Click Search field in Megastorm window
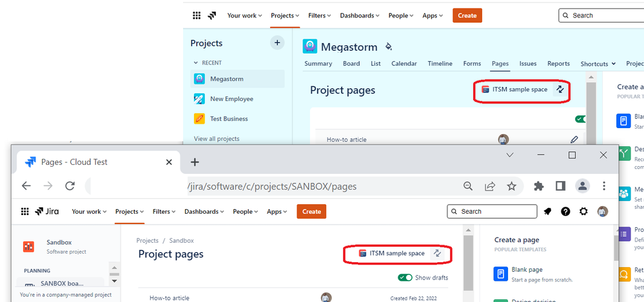The image size is (644, 302). pyautogui.click(x=601, y=15)
